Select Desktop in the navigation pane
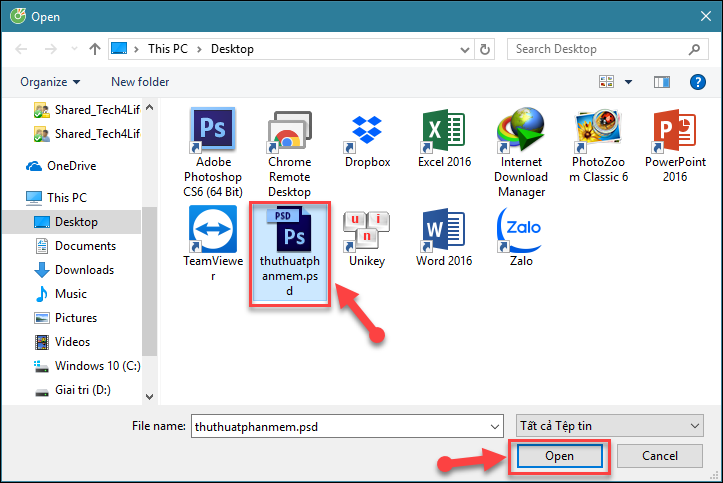The width and height of the screenshot is (723, 483). tap(71, 222)
